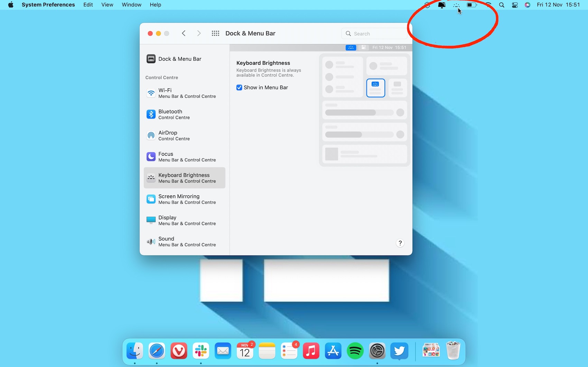588x367 pixels.
Task: Click the Search field
Action: point(374,33)
